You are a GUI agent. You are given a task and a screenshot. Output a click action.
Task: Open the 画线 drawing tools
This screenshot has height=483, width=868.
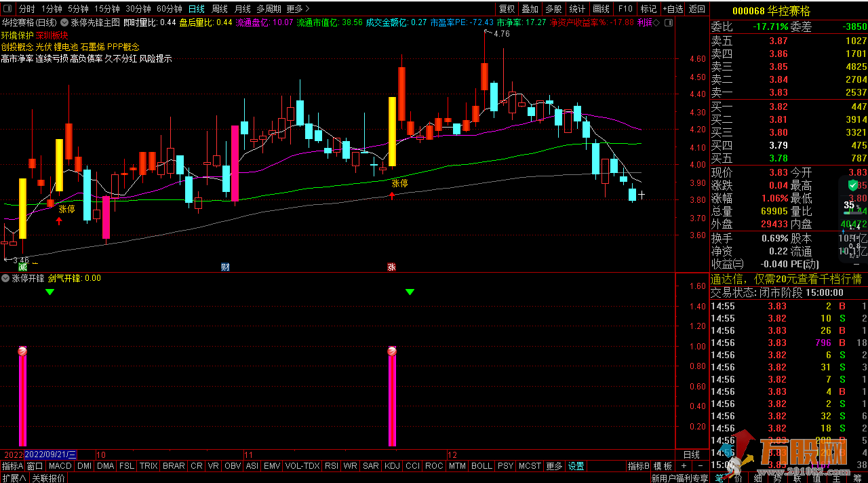click(x=601, y=9)
